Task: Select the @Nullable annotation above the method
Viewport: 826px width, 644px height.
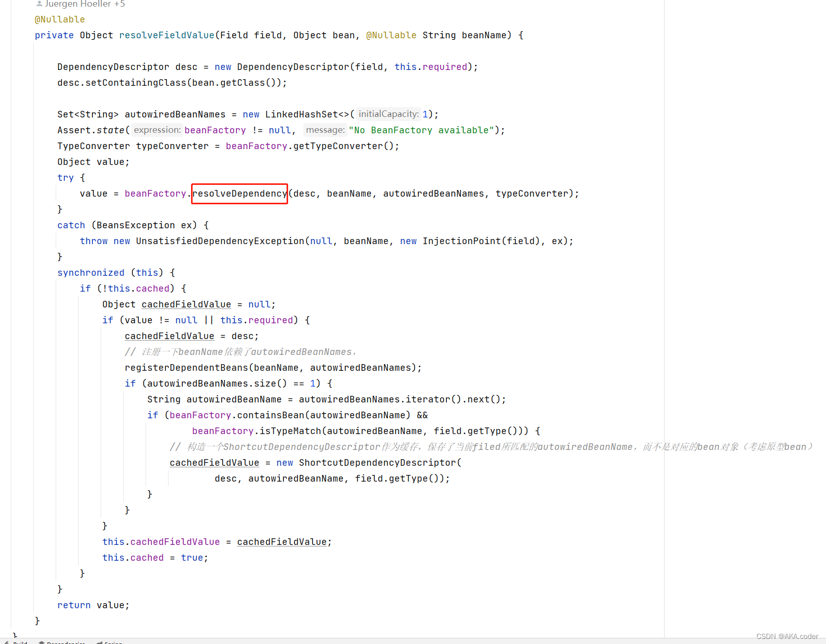Action: [x=60, y=19]
